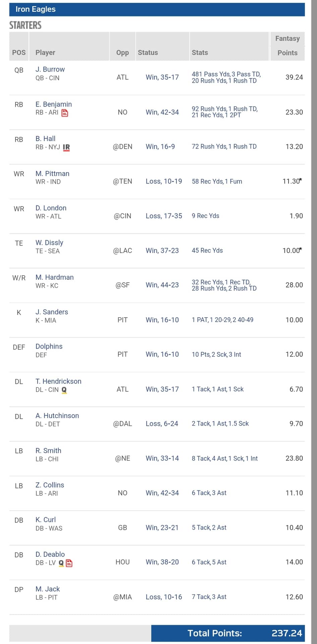The image size is (317, 644).
Task: Open the Dolphins defense page
Action: 49,347
